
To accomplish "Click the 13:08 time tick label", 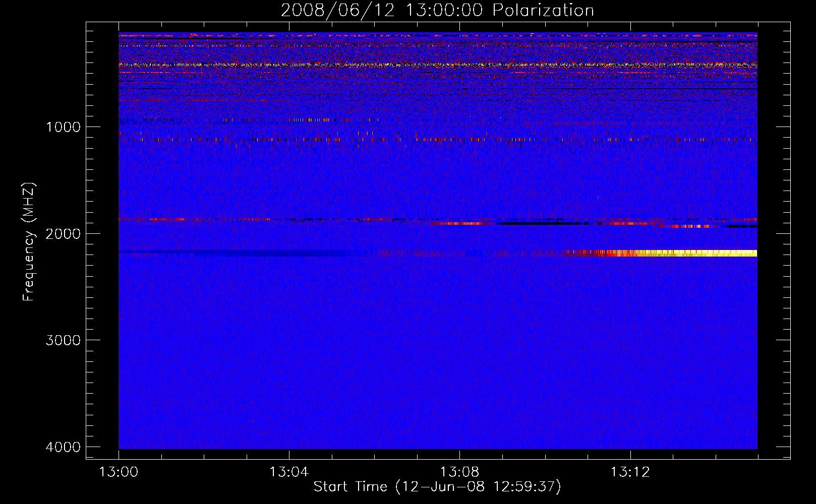I will click(x=459, y=472).
